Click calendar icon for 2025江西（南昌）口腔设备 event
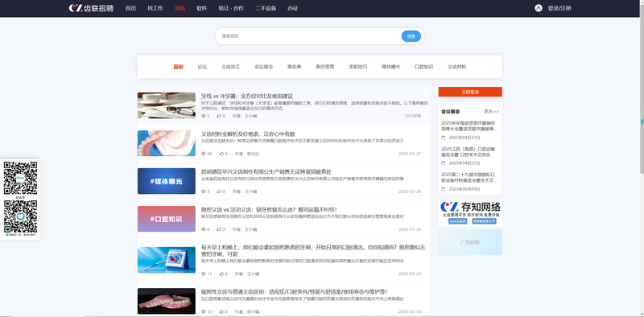The height and width of the screenshot is (317, 644). pos(444,163)
